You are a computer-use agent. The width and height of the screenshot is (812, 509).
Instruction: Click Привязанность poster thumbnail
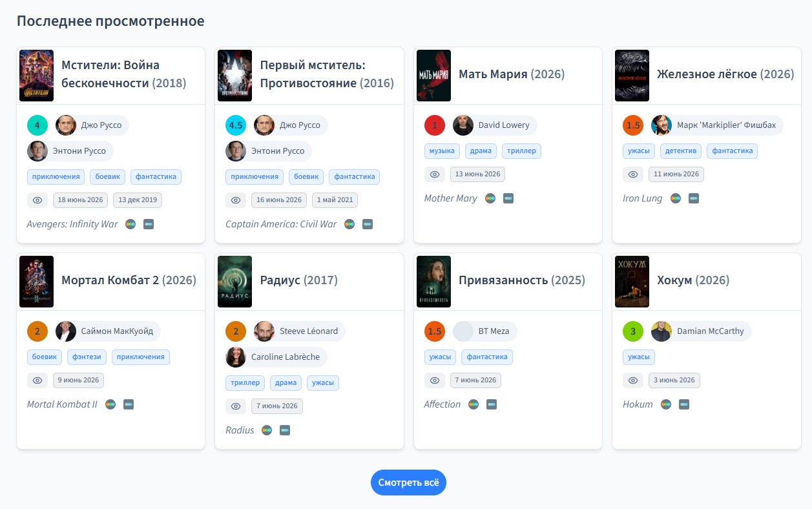434,282
